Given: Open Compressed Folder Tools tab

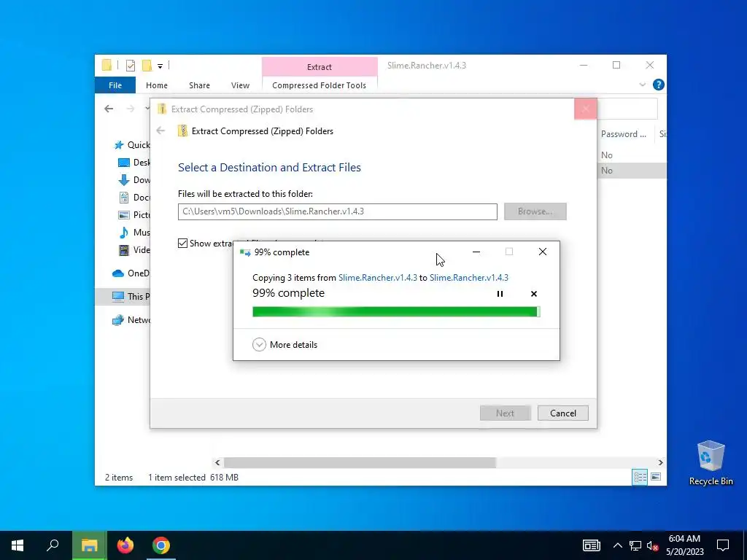Looking at the screenshot, I should click(320, 85).
